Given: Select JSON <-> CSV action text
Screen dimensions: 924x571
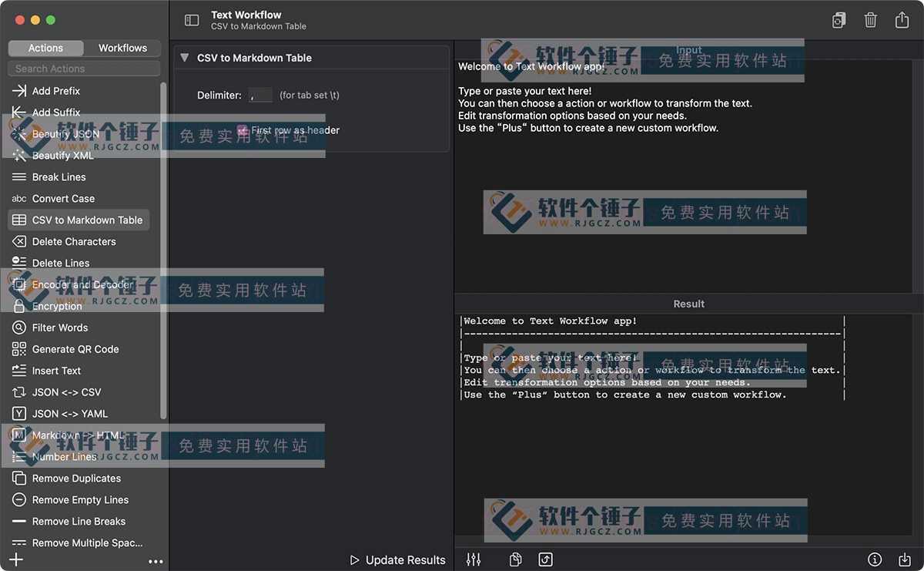Looking at the screenshot, I should tap(67, 393).
